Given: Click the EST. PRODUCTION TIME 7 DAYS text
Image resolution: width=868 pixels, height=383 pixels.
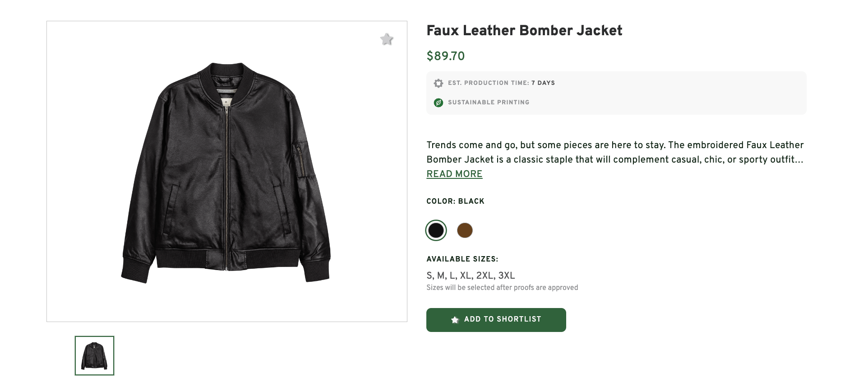Looking at the screenshot, I should (x=501, y=83).
